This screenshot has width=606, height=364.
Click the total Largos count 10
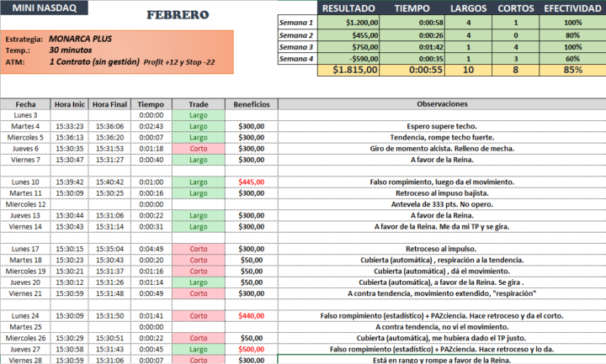pos(468,70)
